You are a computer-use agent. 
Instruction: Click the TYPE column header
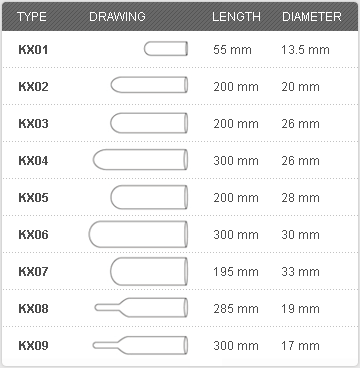pos(32,17)
